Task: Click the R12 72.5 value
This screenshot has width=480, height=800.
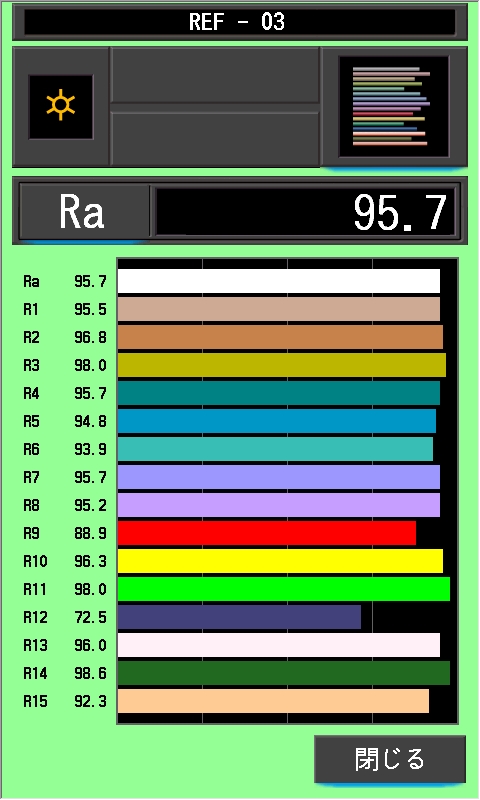Action: click(90, 618)
